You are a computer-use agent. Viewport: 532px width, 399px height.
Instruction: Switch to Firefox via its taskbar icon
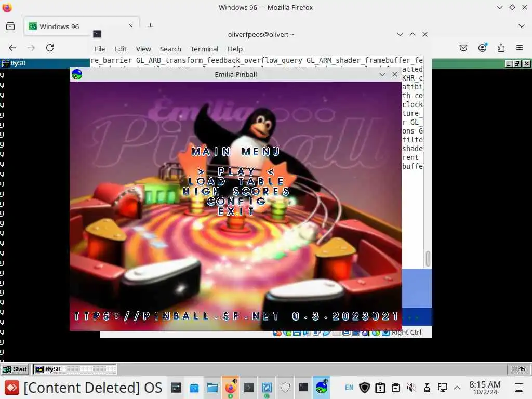231,388
